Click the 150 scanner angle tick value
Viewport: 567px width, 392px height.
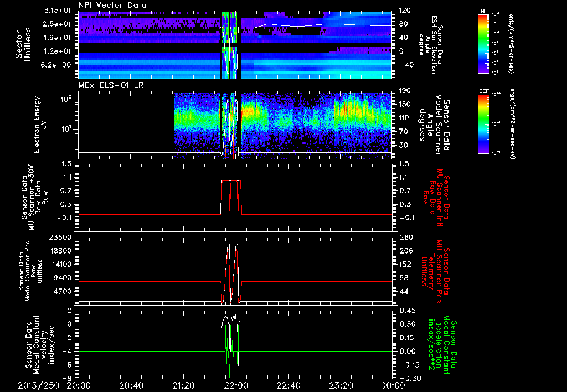tap(404, 104)
